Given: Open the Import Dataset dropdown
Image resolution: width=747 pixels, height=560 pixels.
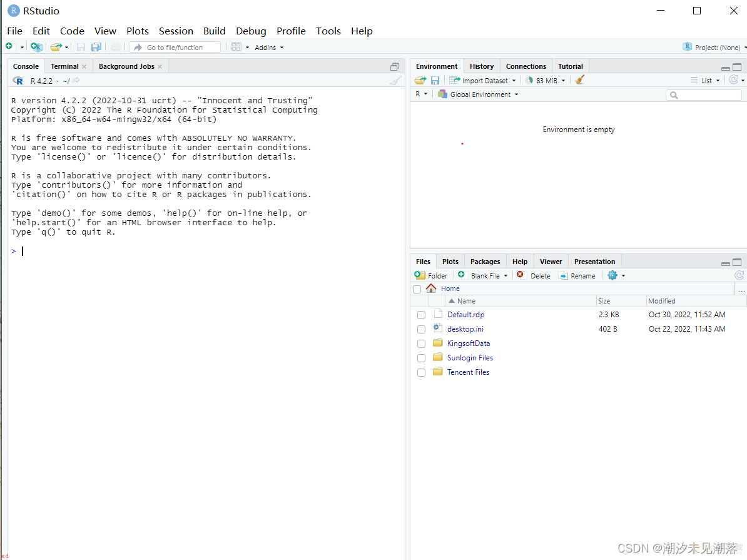Looking at the screenshot, I should pos(482,81).
